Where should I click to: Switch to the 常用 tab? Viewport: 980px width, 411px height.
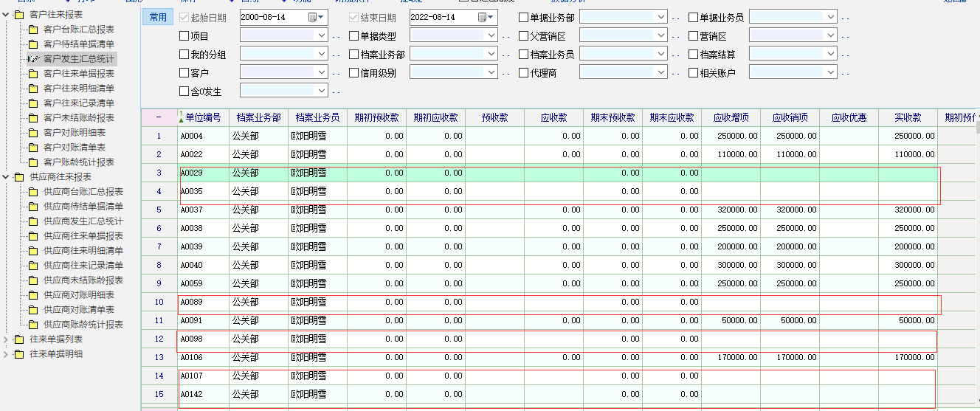[x=158, y=17]
